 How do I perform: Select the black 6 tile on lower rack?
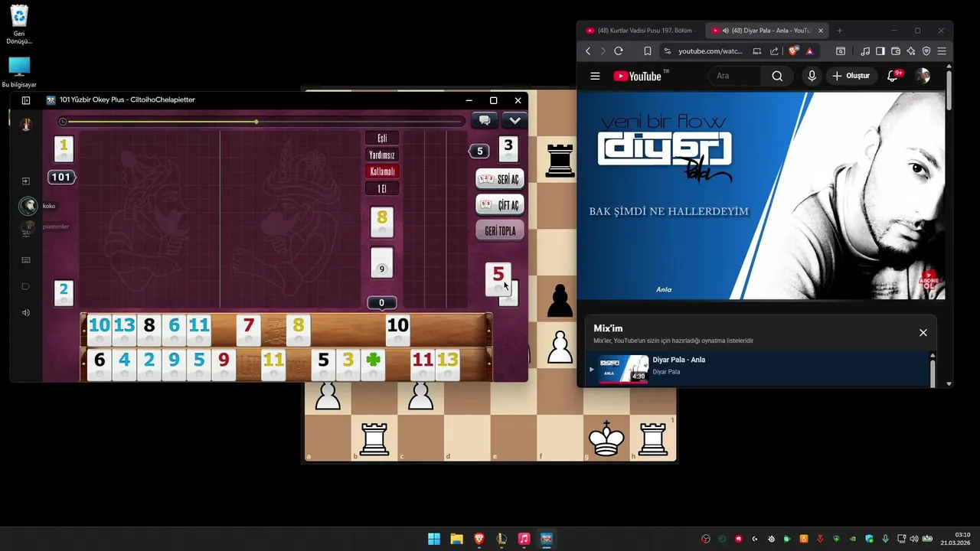tap(100, 364)
